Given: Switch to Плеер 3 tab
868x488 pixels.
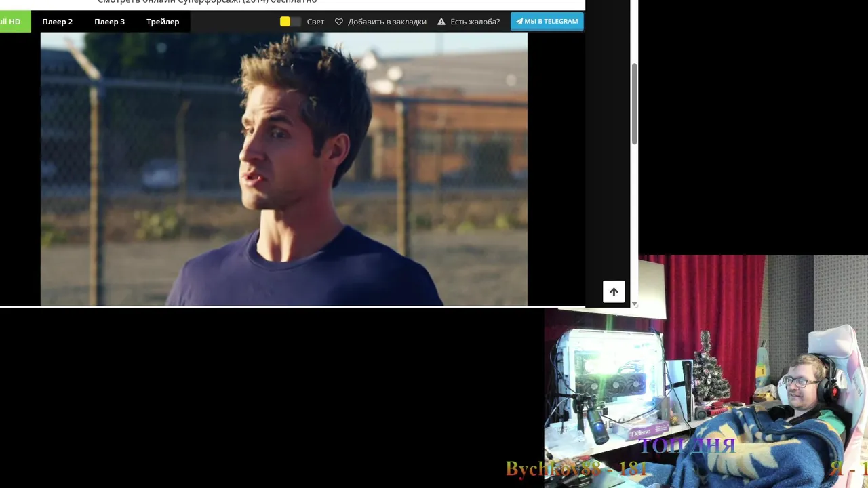Looking at the screenshot, I should [109, 22].
